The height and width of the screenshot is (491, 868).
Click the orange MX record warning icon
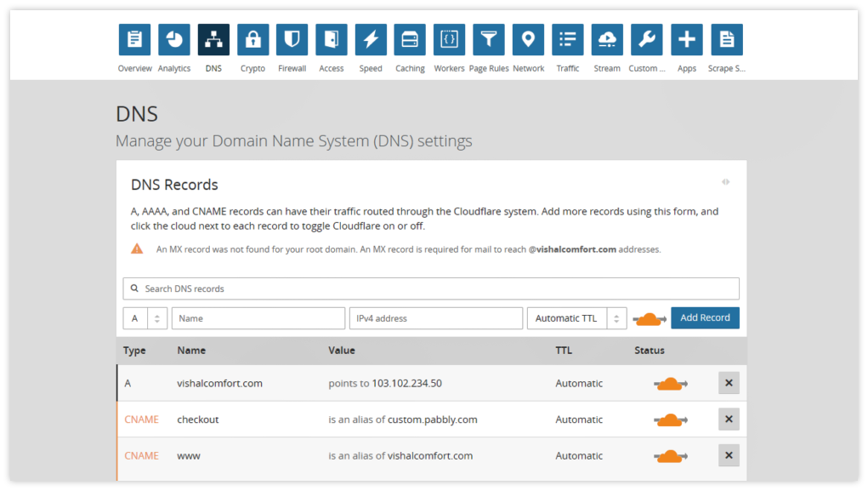(137, 248)
